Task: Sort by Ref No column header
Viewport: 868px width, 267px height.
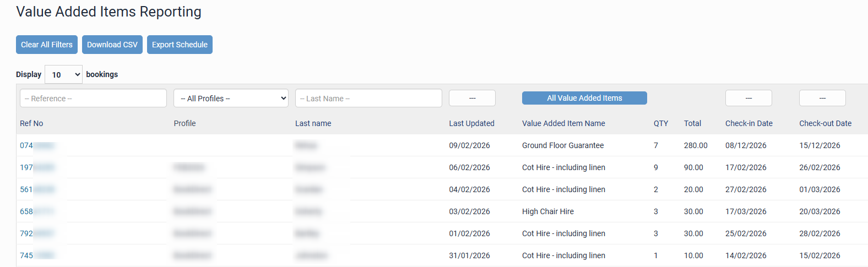Action: (31, 123)
